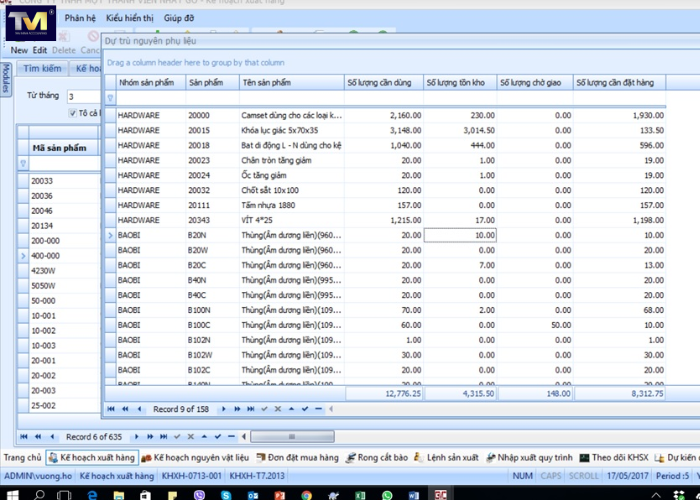Click the total 12,776.25 in the footer
Viewport: 700px width, 500px height.
(384, 394)
